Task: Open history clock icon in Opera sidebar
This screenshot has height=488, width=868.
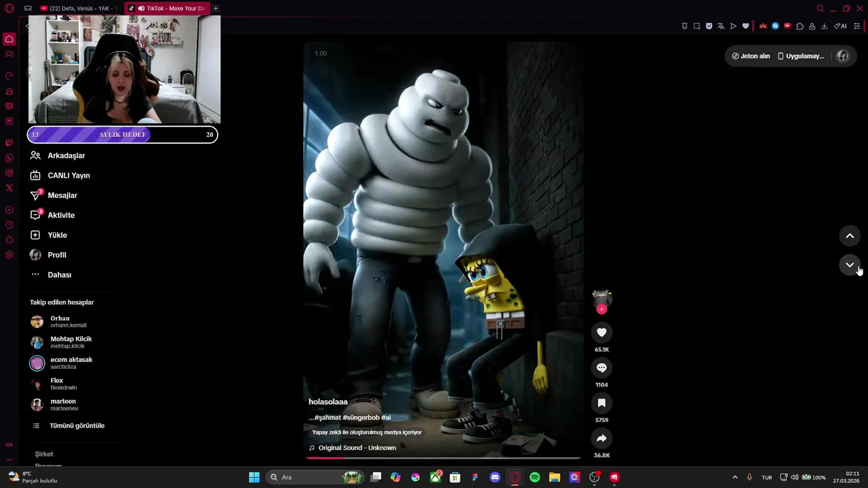Action: (x=9, y=225)
